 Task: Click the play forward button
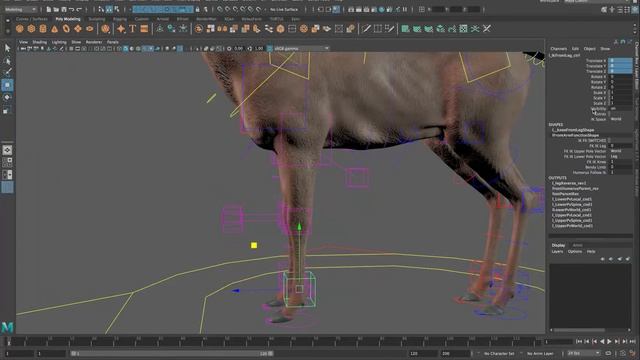coord(609,341)
